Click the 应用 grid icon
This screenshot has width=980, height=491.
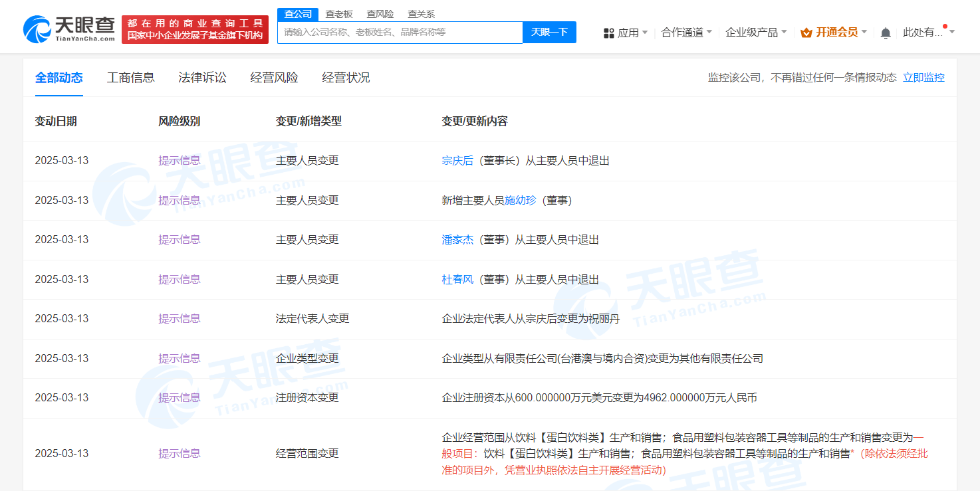coord(608,33)
